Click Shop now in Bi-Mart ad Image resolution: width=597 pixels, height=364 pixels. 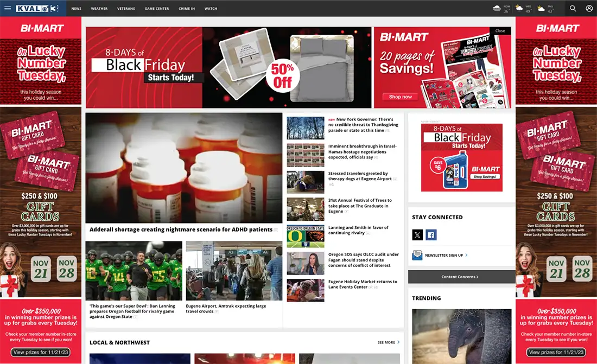click(x=400, y=97)
